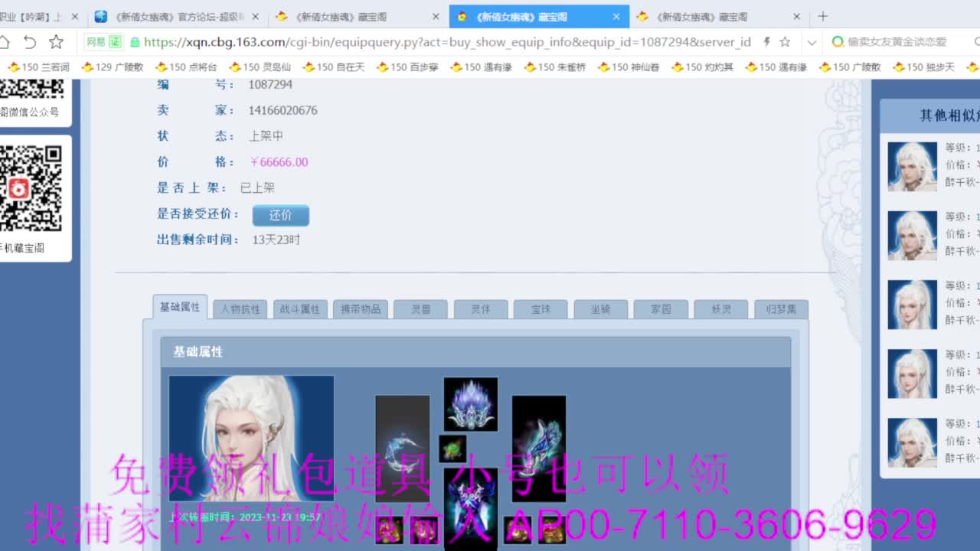Image resolution: width=980 pixels, height=551 pixels.
Task: Click the armor icon below the green gem
Action: 471,508
